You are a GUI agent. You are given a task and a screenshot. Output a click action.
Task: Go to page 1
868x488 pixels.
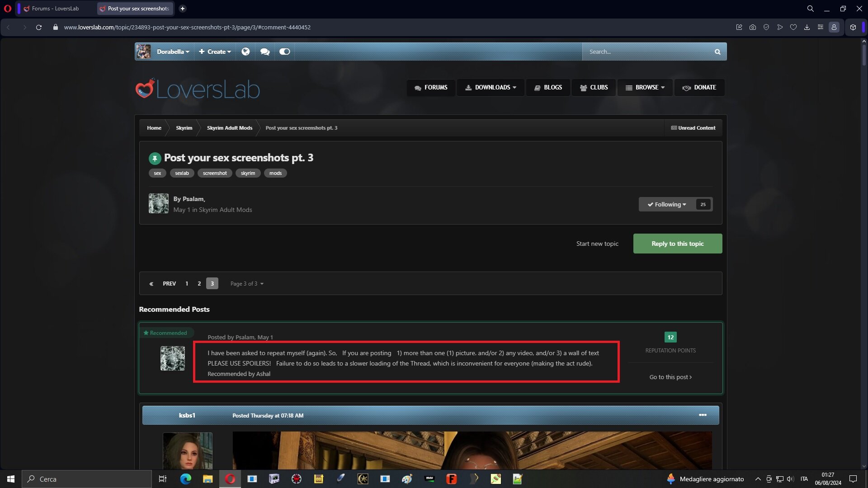(187, 284)
